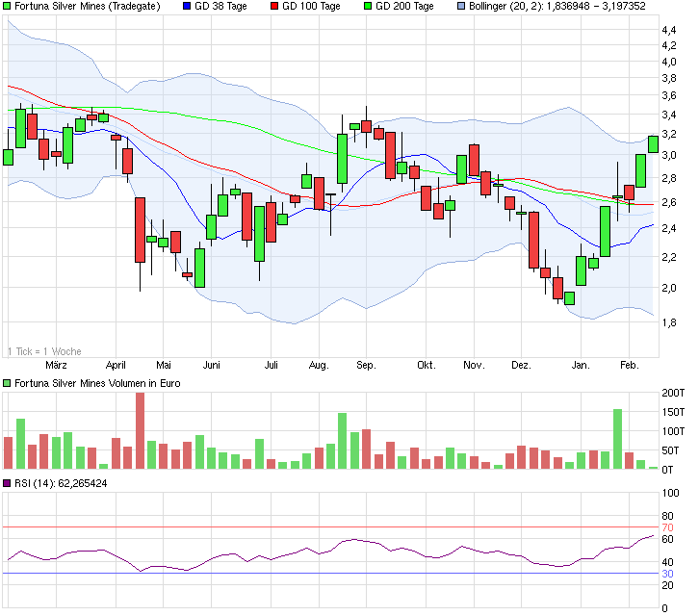
Task: Click the volume legend's green swatch
Action: click(8, 383)
